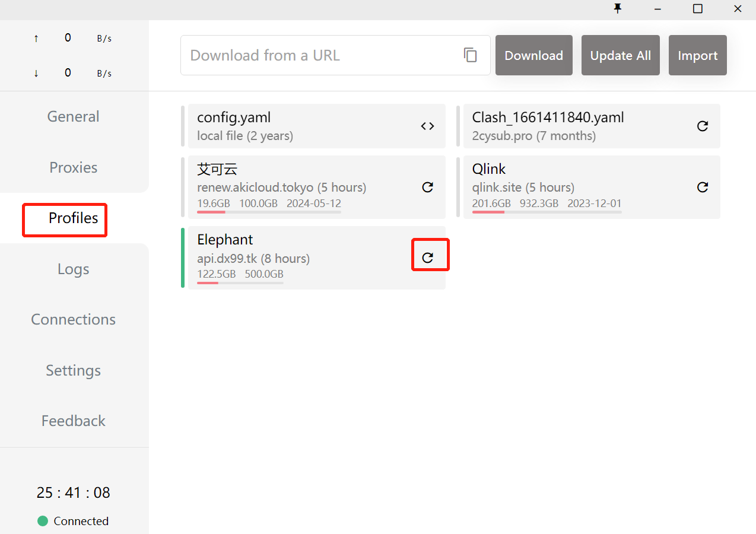Refresh the Elephant profile subscription
756x534 pixels.
427,258
